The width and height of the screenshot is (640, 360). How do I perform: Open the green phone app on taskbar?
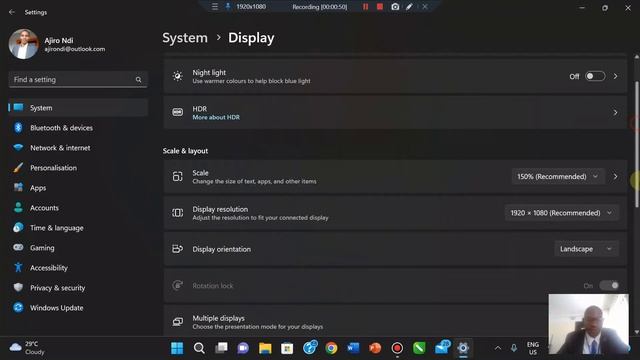(419, 348)
